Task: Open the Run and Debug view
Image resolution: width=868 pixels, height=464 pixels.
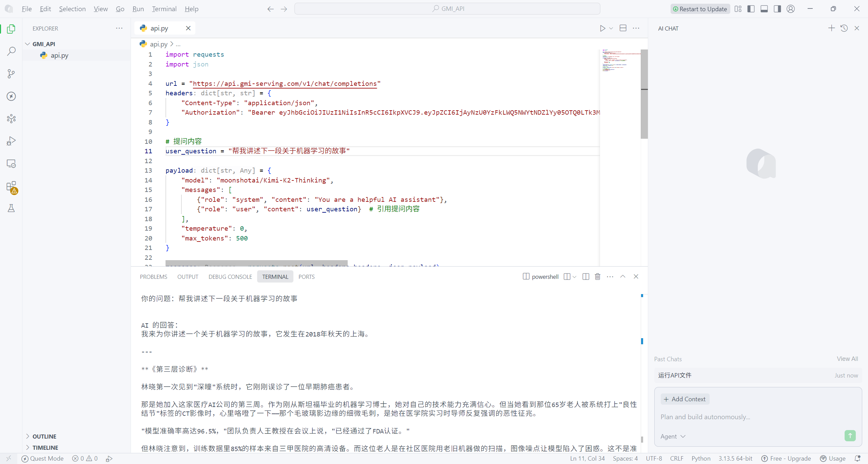Action: pyautogui.click(x=11, y=141)
